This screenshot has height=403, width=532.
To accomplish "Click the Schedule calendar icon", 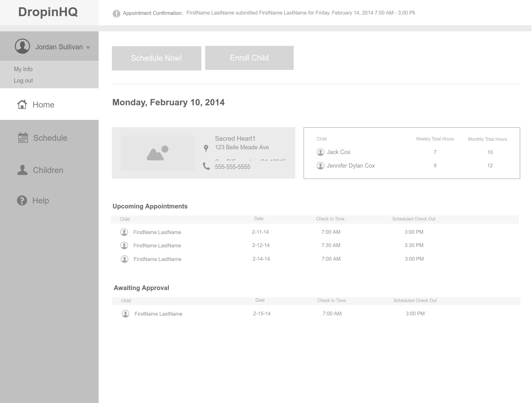I will coord(23,138).
